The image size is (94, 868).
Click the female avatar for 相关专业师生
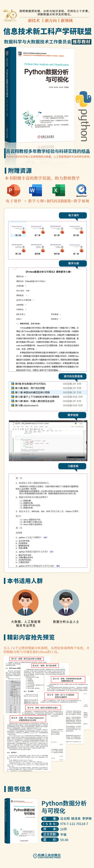click(25, 602)
